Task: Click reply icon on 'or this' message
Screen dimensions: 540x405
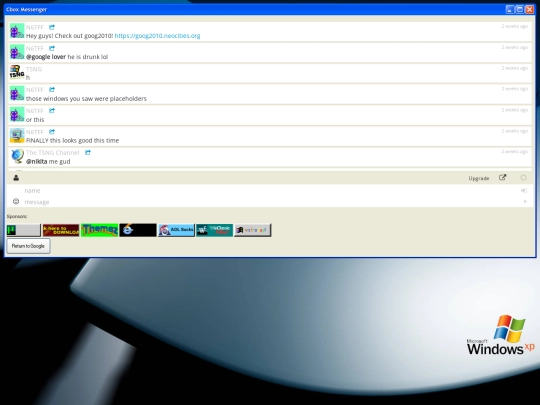Action: [x=52, y=111]
